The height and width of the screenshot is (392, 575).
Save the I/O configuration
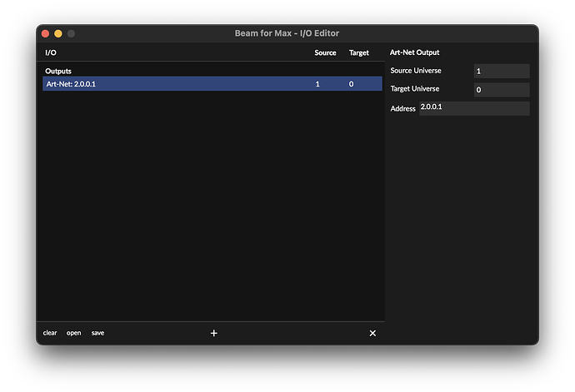click(97, 333)
